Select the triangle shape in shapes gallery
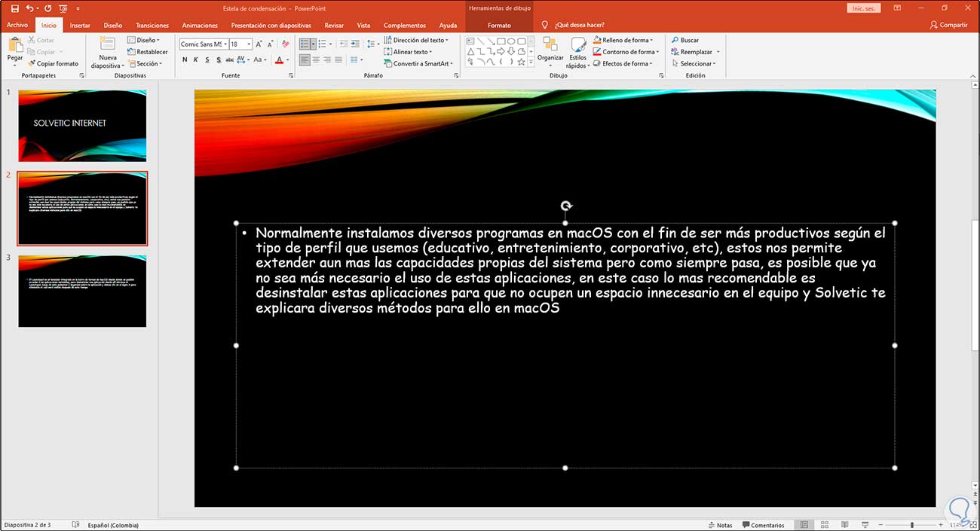Image resolution: width=980 pixels, height=531 pixels. 470,51
